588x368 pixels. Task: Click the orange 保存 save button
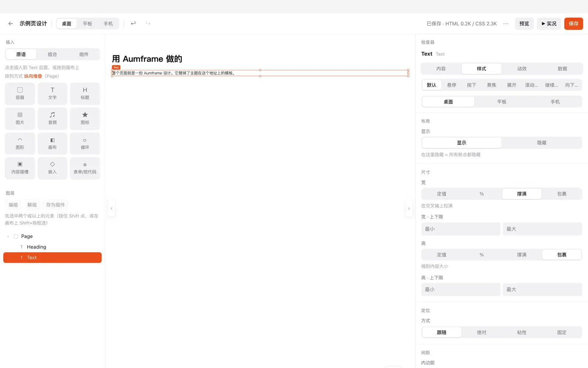[574, 24]
